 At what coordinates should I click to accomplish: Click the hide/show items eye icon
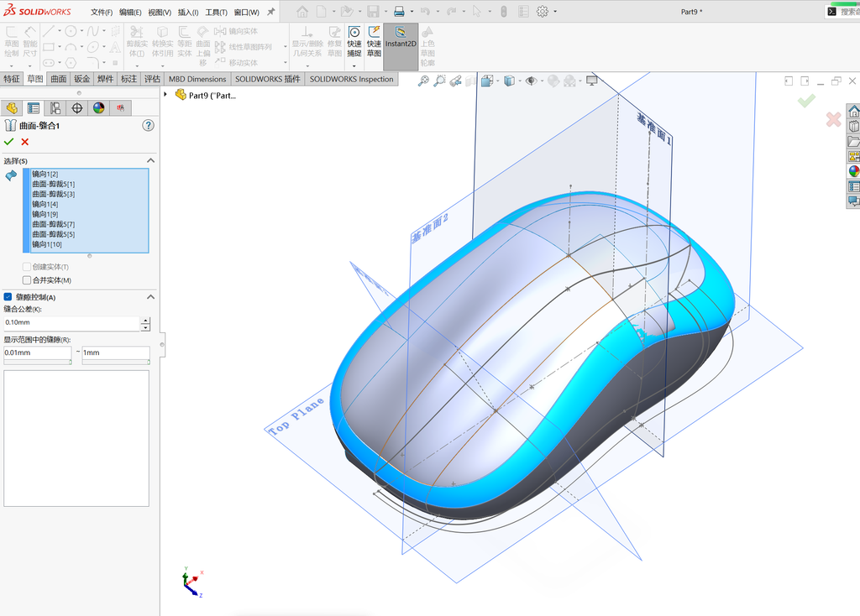531,81
